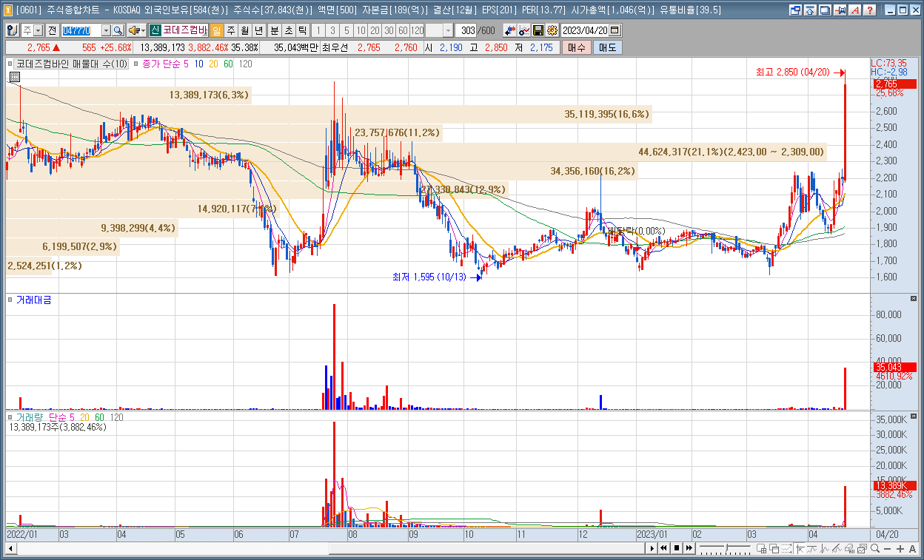
Task: Click the candlestick chart type icon
Action: pyautogui.click(x=510, y=30)
